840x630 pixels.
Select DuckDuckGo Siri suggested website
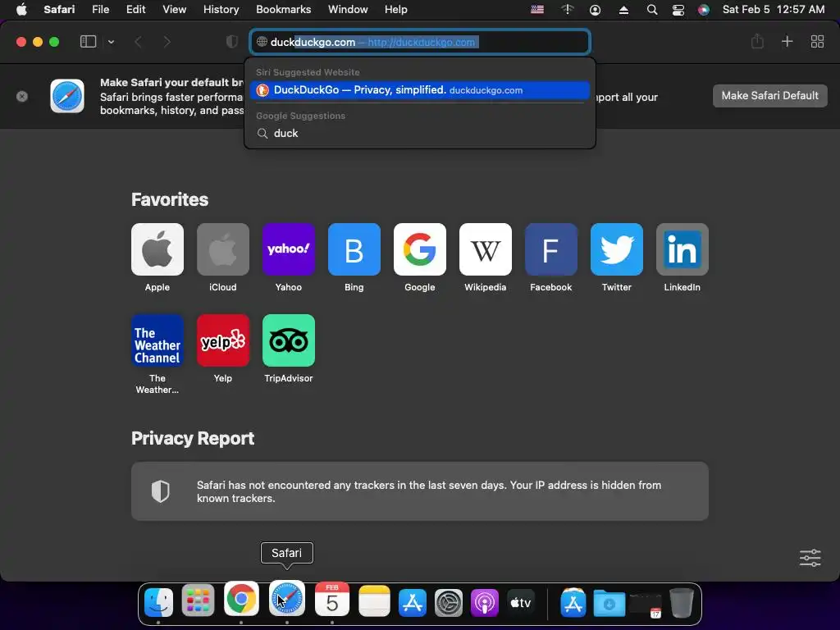419,90
